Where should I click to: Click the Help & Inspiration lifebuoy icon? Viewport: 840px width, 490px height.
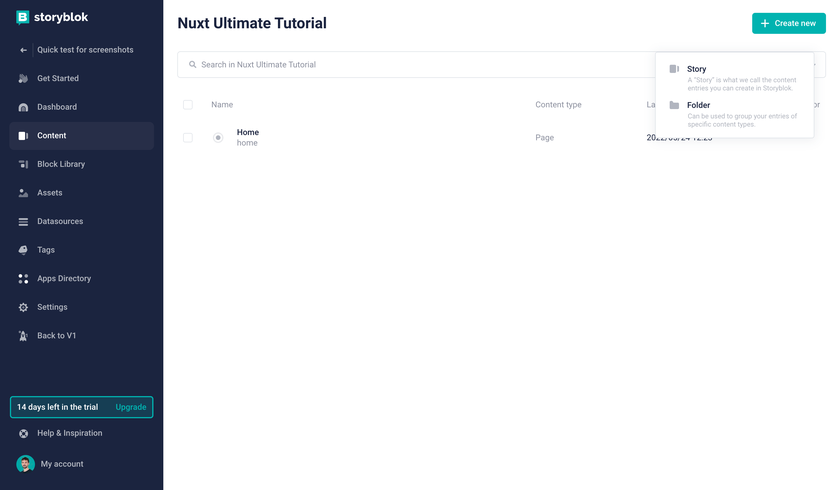click(24, 433)
